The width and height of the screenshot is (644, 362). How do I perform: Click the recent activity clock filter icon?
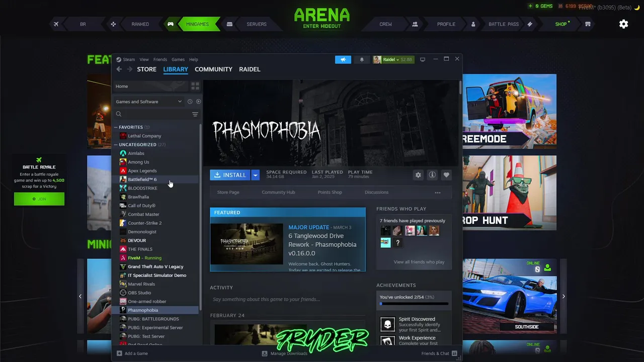pyautogui.click(x=190, y=102)
